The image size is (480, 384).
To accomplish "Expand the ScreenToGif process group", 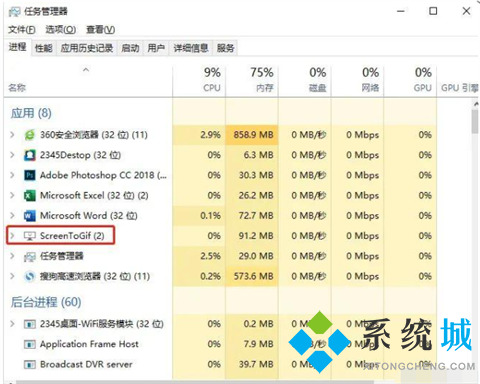I will pos(12,236).
